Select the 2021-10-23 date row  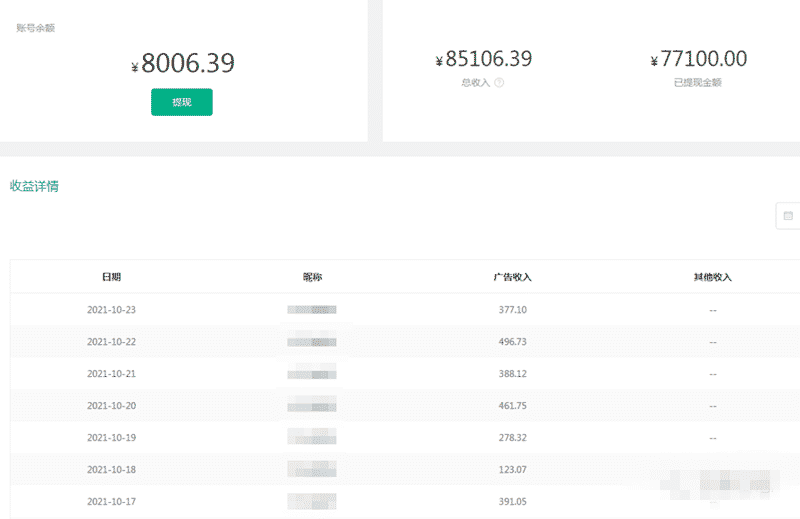(405, 310)
